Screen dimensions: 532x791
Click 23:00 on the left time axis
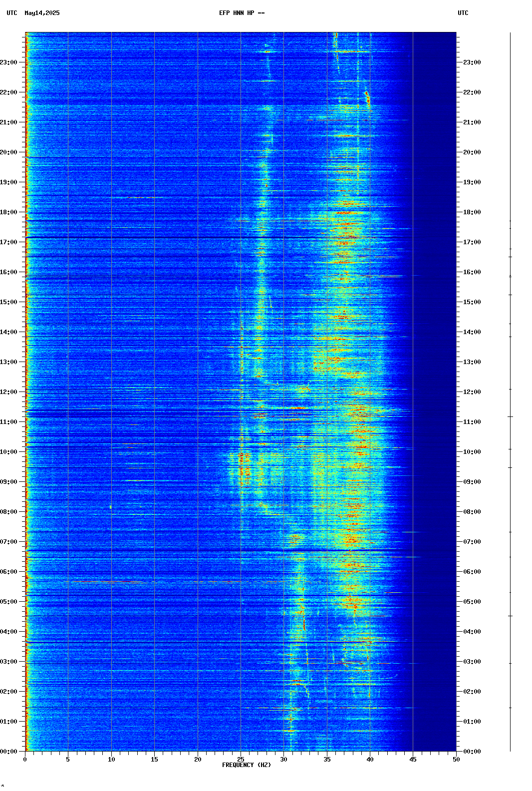pos(8,62)
